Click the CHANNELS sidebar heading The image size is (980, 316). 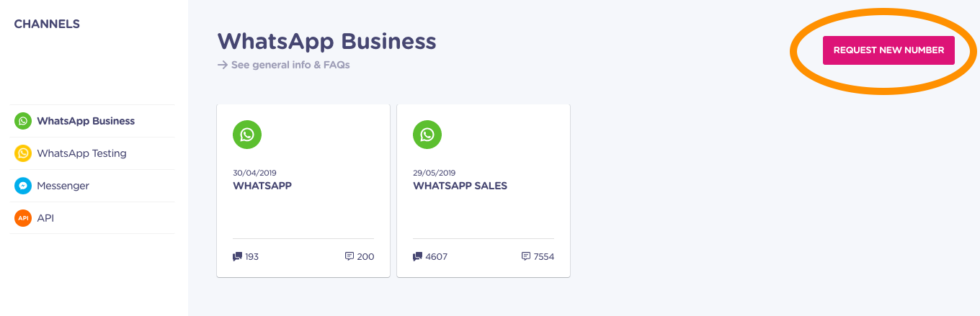pyautogui.click(x=47, y=24)
